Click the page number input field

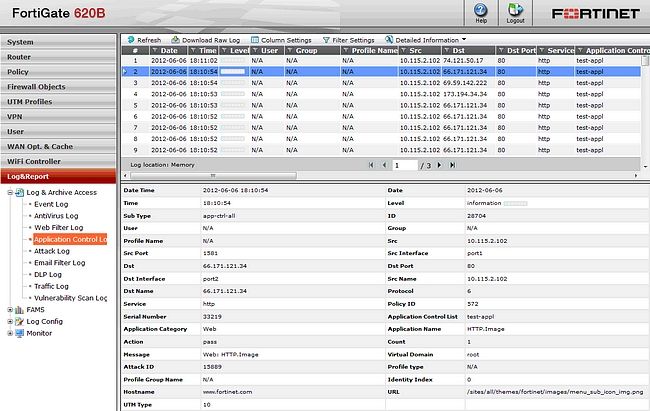405,165
